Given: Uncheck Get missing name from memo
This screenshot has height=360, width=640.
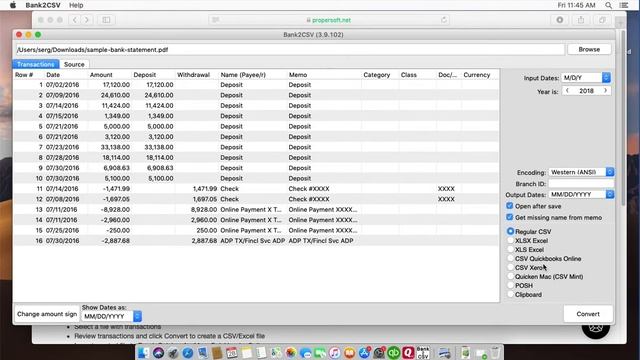Looking at the screenshot, I should coord(510,217).
